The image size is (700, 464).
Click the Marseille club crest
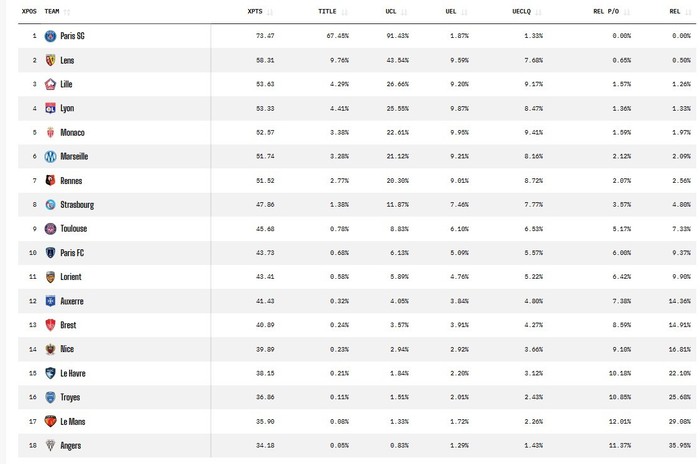[x=50, y=156]
